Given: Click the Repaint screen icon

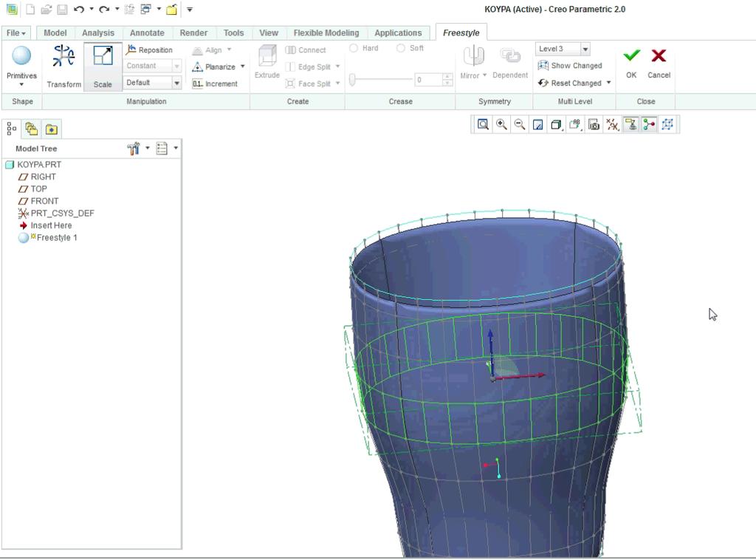Looking at the screenshot, I should click(537, 125).
